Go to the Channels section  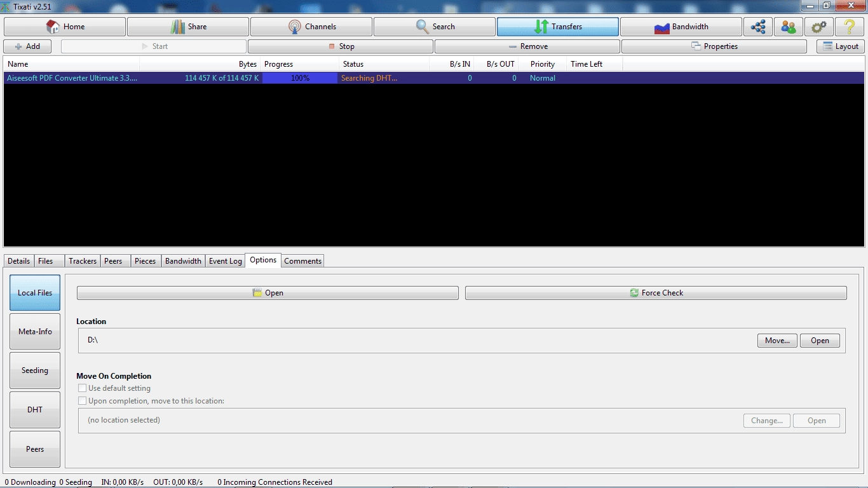pos(311,27)
